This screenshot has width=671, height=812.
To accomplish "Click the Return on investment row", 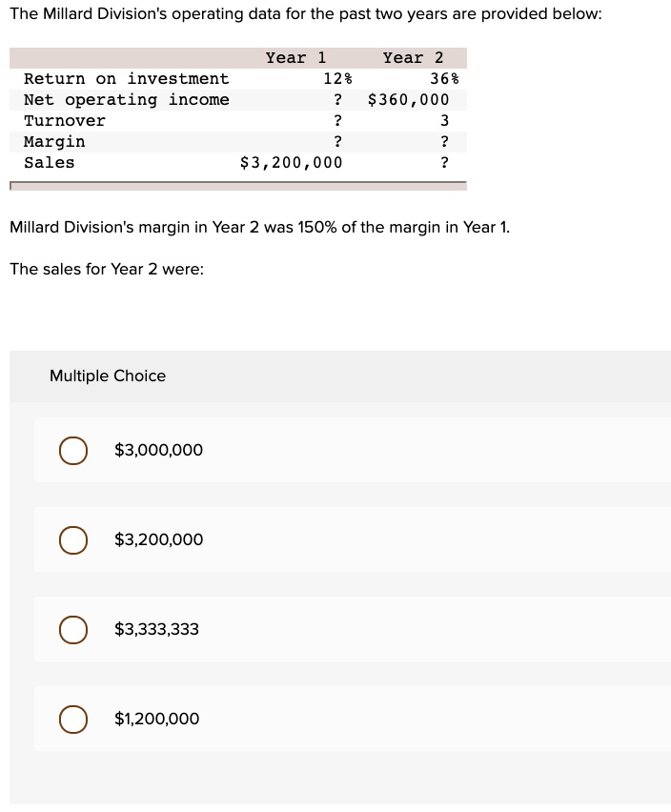I will pyautogui.click(x=127, y=78).
